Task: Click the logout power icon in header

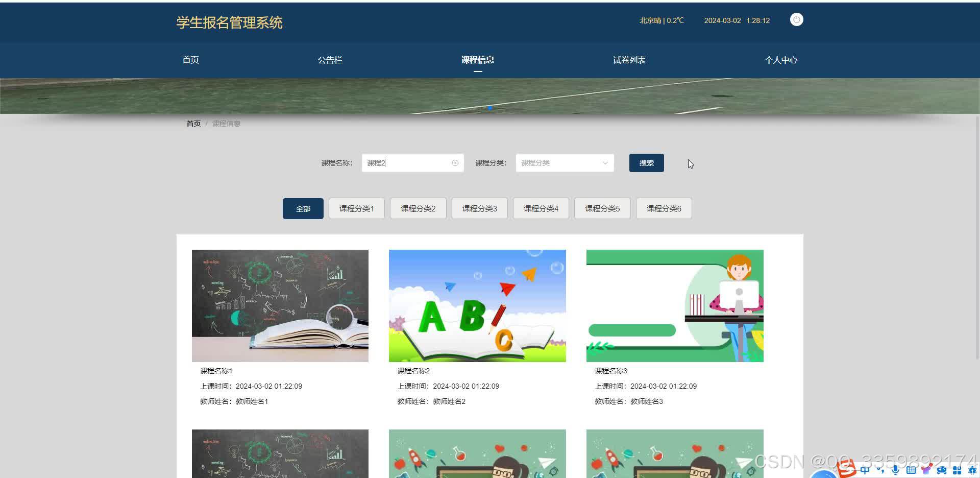Action: click(796, 19)
